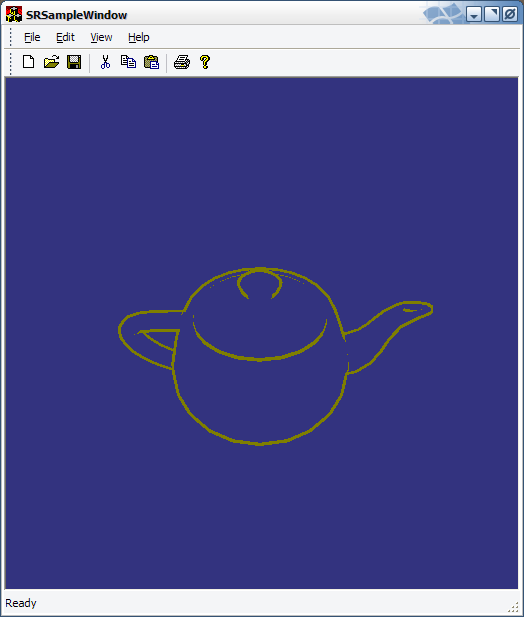524x617 pixels.
Task: Print using the printer icon
Action: (182, 62)
